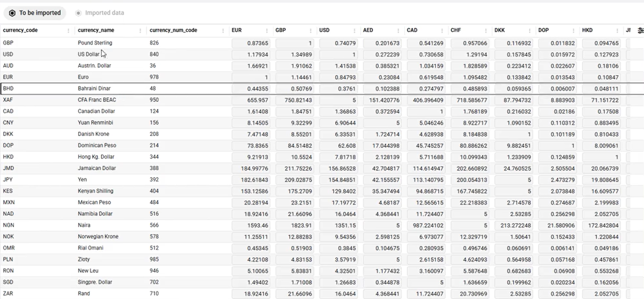Click the BHD row USD value field

click(338, 89)
